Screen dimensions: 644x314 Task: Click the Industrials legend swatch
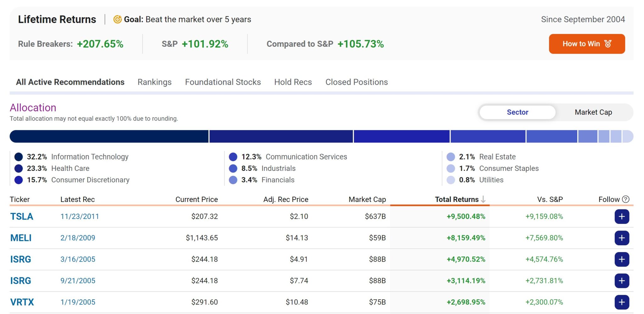coord(233,168)
